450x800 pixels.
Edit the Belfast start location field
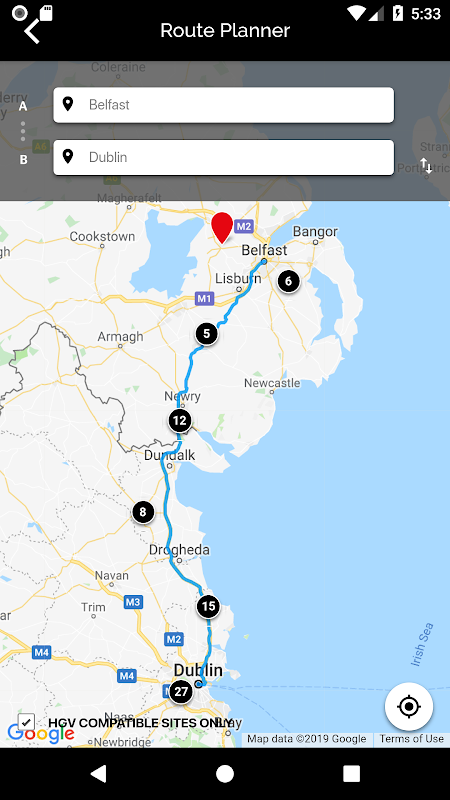tap(223, 105)
